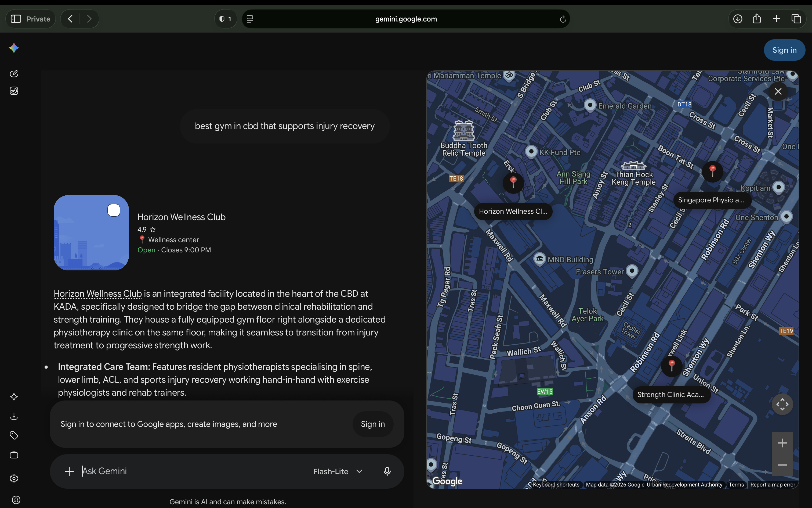Screen dimensions: 812x508
Task: Open map Keyboard shortcuts link
Action: 556,484
